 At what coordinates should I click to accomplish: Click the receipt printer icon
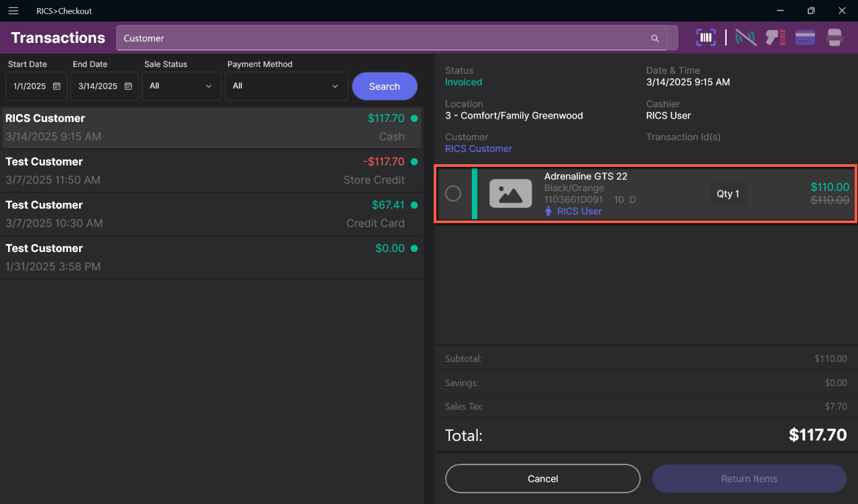click(835, 38)
